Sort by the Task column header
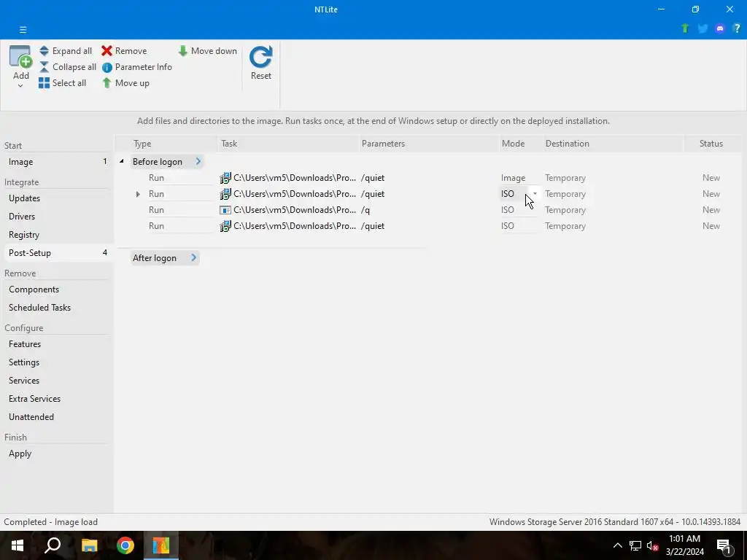 (229, 144)
